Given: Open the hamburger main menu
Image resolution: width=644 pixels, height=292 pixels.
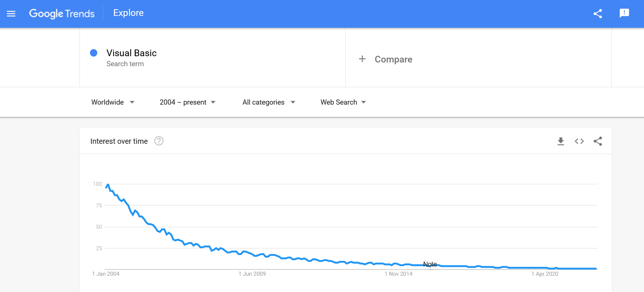Looking at the screenshot, I should click(x=11, y=14).
